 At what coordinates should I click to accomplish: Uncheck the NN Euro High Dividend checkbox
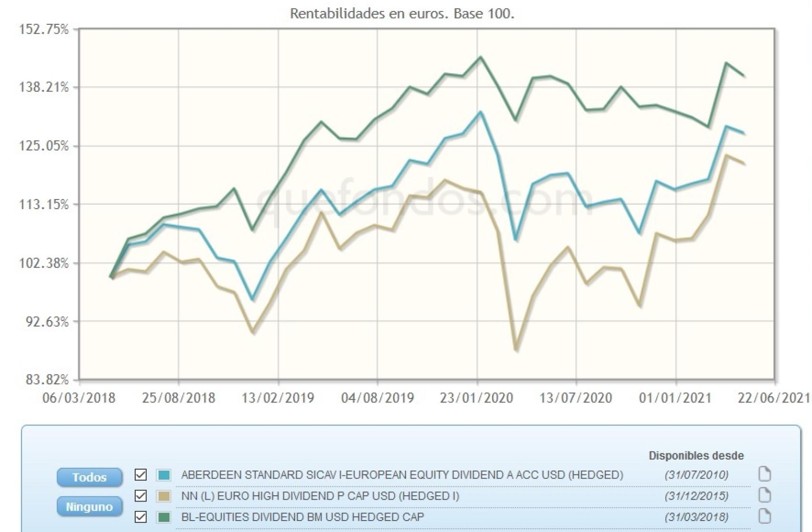click(139, 496)
